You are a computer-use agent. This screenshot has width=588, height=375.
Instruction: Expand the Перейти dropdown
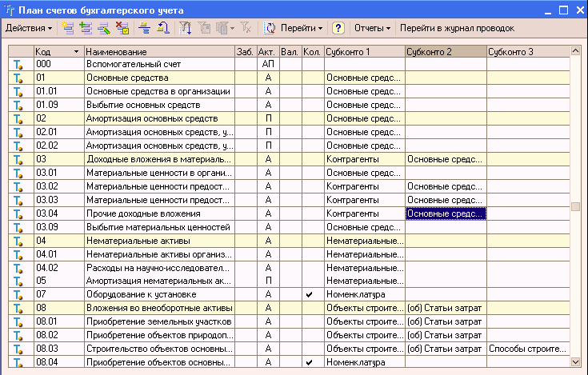302,28
